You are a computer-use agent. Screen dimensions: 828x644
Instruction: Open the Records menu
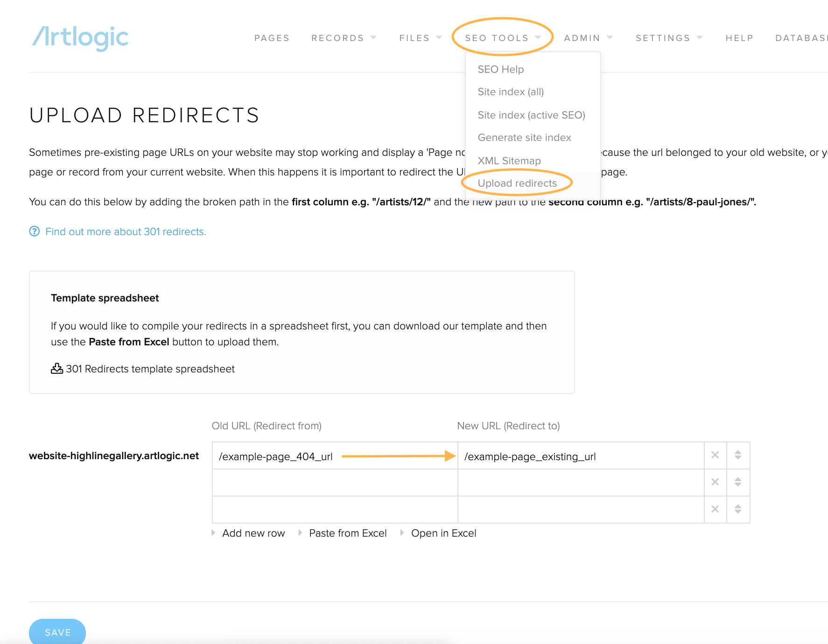(337, 38)
